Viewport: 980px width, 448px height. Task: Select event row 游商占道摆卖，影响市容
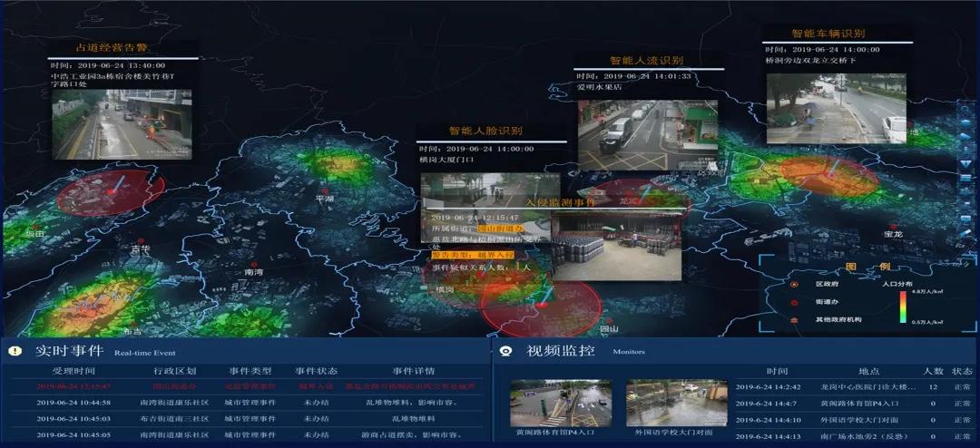click(247, 435)
